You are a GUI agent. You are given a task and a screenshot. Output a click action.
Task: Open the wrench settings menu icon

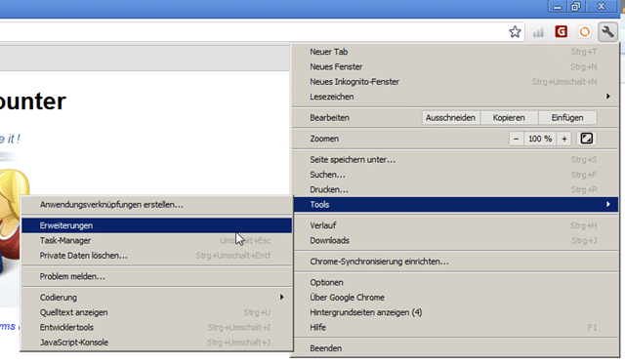607,32
